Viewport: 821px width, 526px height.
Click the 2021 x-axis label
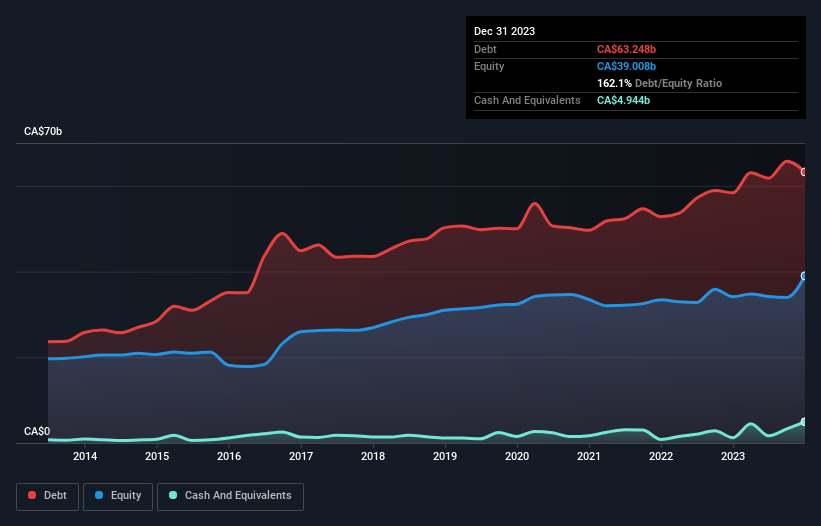589,456
